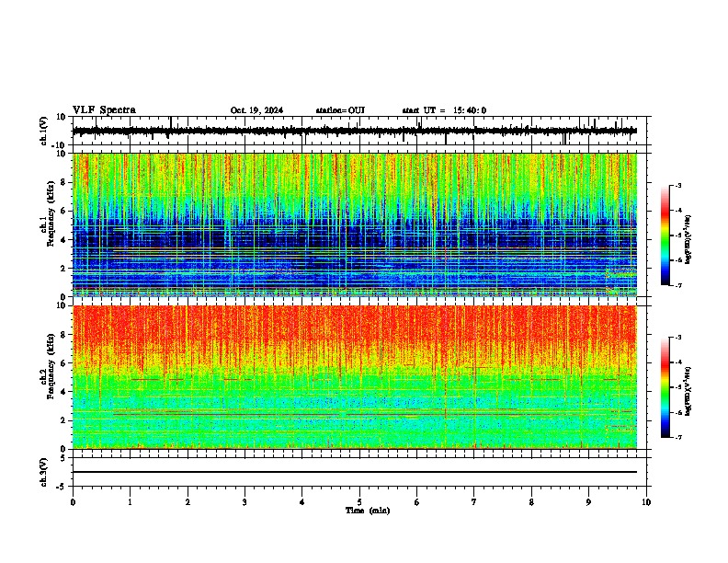Click the "8" kHz tick on ch.1 spectrogram
This screenshot has width=728, height=563.
64,182
